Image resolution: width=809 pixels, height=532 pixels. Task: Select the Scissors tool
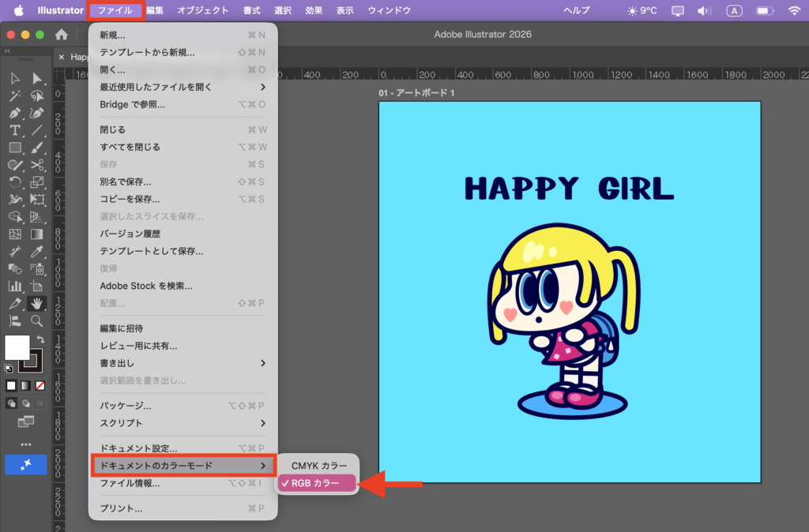click(36, 165)
